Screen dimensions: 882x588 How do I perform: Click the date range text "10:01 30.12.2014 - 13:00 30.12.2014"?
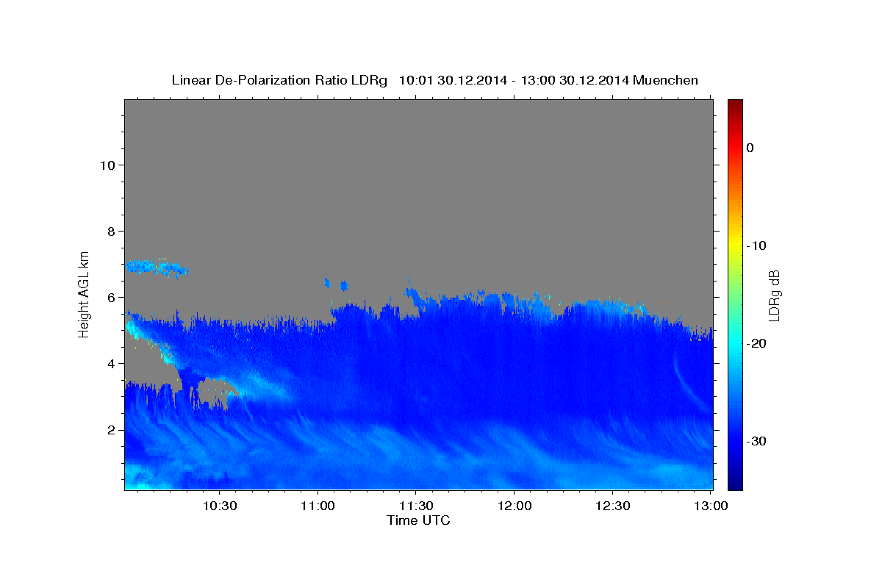(514, 80)
